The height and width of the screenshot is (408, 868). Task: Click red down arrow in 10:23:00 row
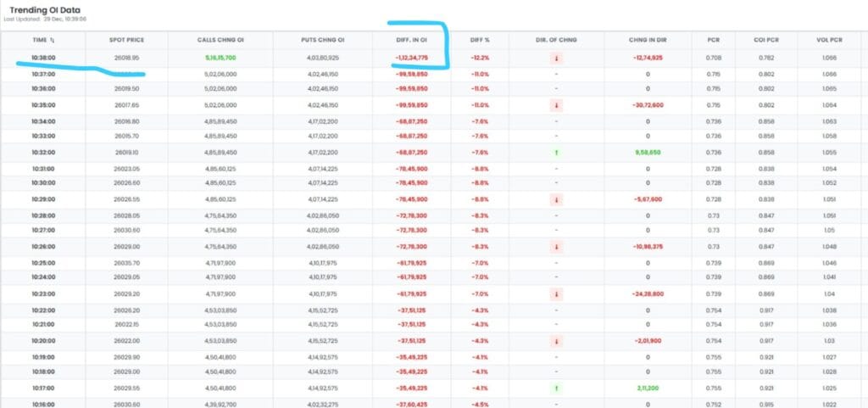click(x=556, y=293)
